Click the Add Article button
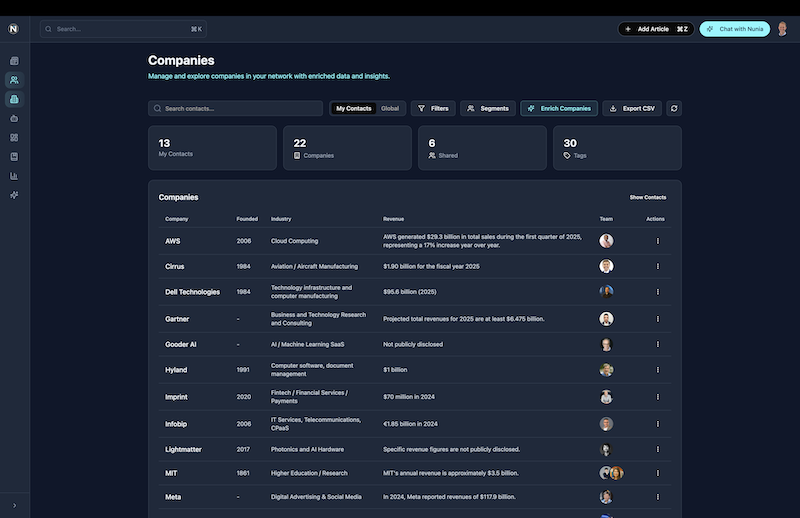Screen dimensions: 800x518 [656, 29]
